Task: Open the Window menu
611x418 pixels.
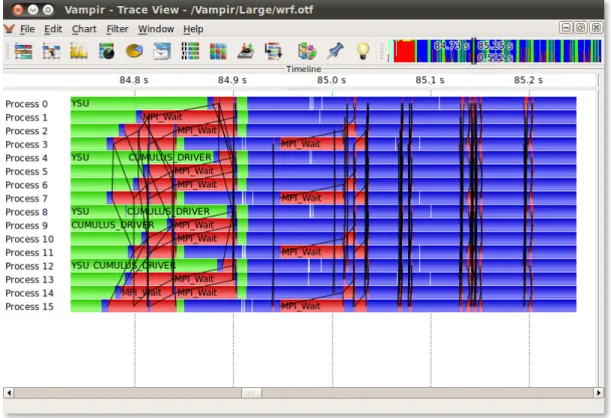Action: click(156, 29)
